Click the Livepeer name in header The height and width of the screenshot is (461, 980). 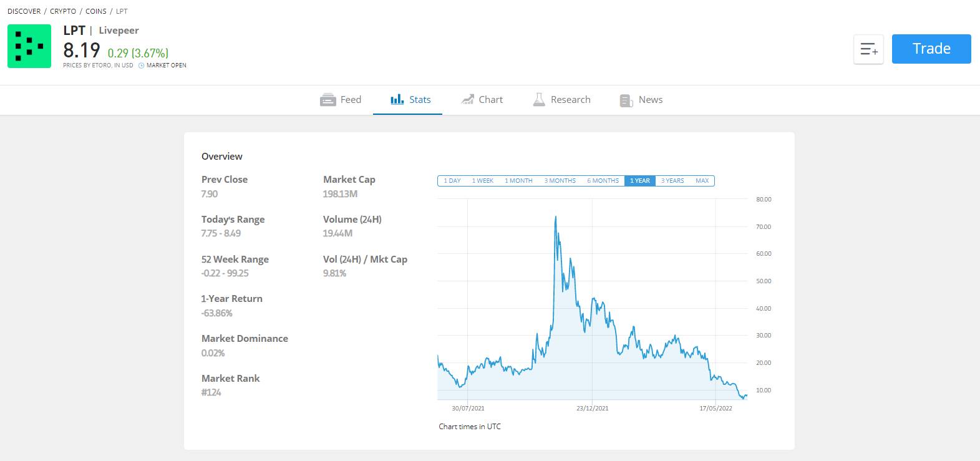coord(119,31)
